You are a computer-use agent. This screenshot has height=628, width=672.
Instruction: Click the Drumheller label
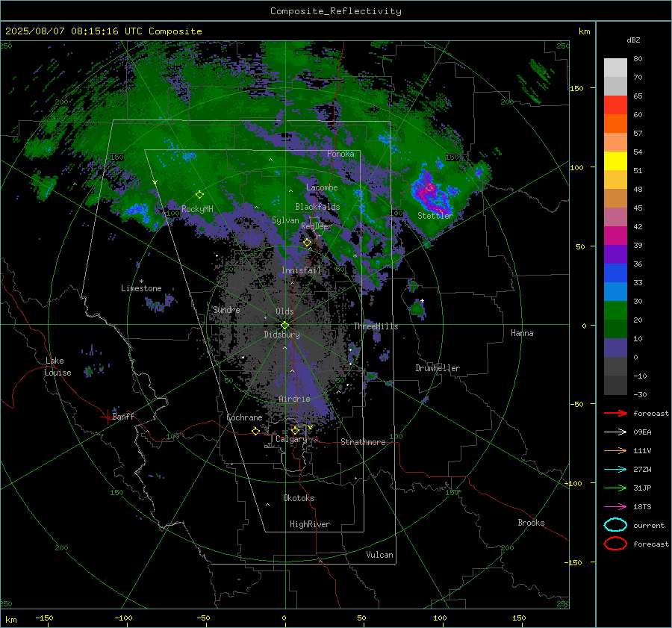[x=438, y=368]
